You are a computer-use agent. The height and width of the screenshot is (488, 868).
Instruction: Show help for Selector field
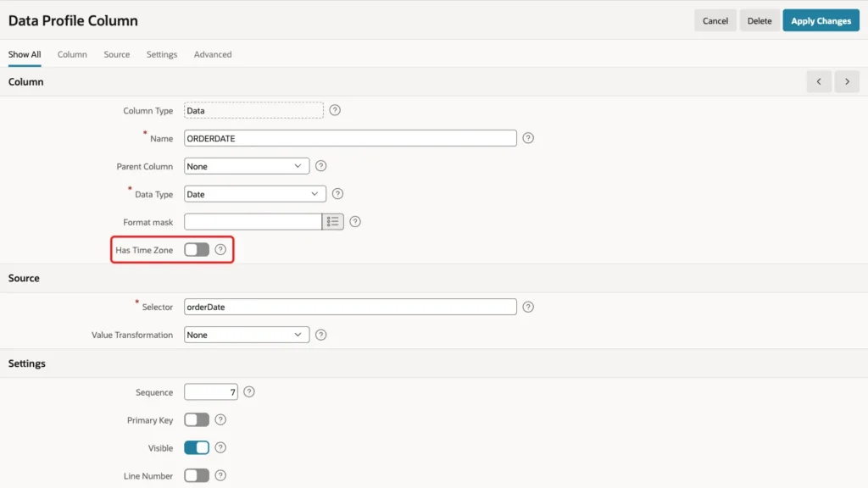528,307
